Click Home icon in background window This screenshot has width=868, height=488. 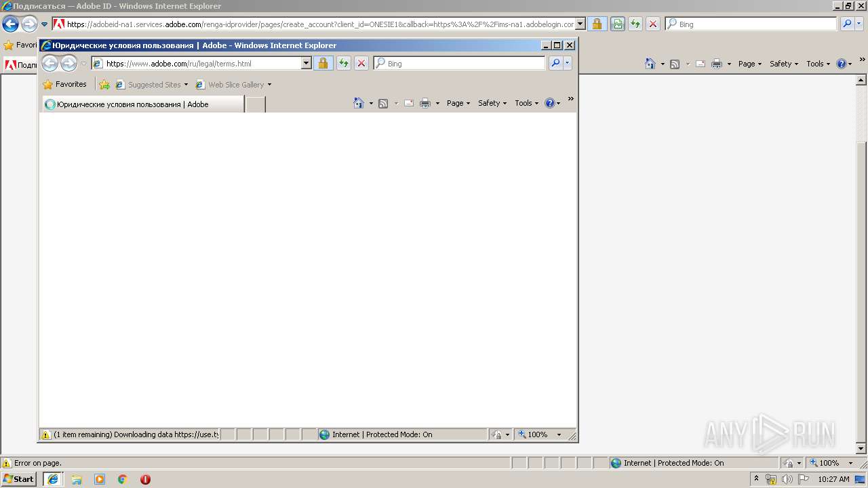[650, 64]
